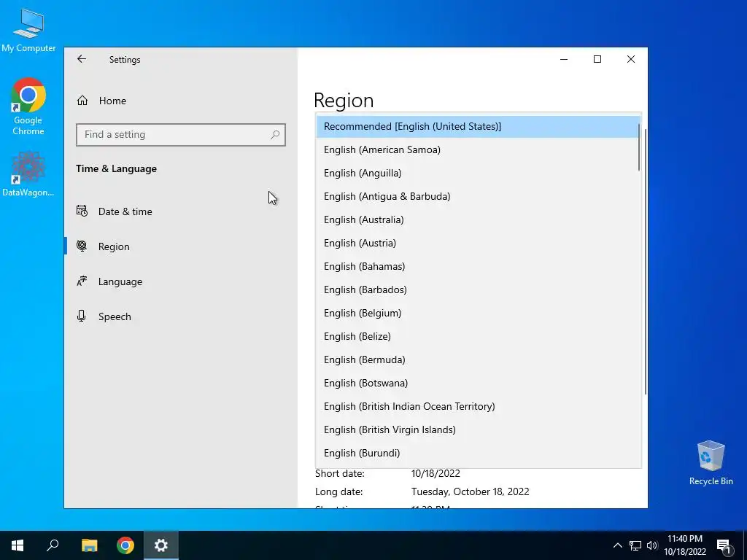Choose English (British Virgin Islands)
The image size is (747, 560).
click(478, 430)
